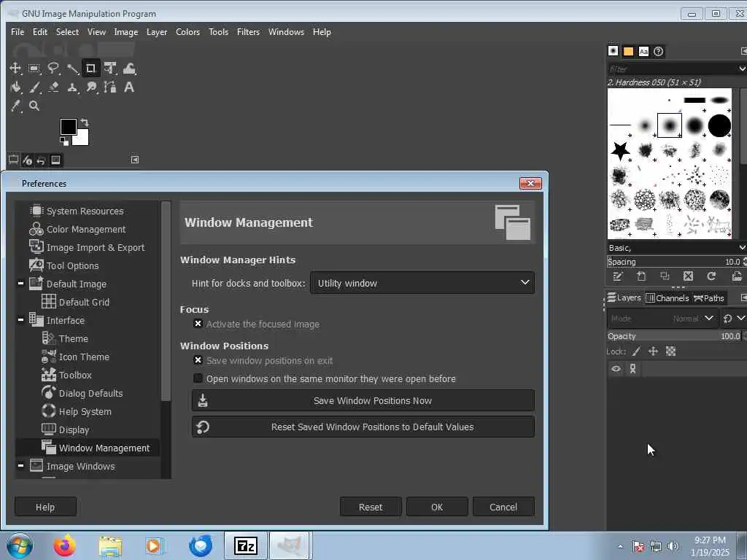Viewport: 747px width, 560px height.
Task: Toggle layer visibility eye icon
Action: 616,368
